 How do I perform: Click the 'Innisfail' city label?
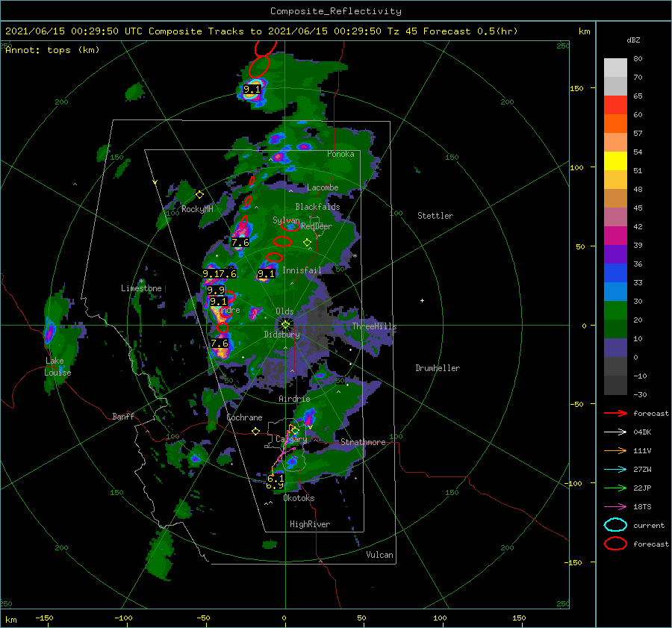pos(302,270)
